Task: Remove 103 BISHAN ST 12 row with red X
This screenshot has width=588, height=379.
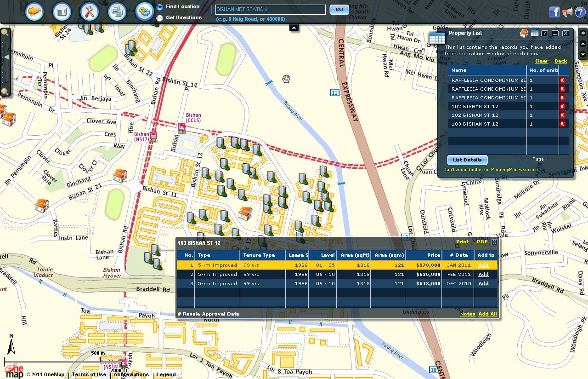Action: 562,124
